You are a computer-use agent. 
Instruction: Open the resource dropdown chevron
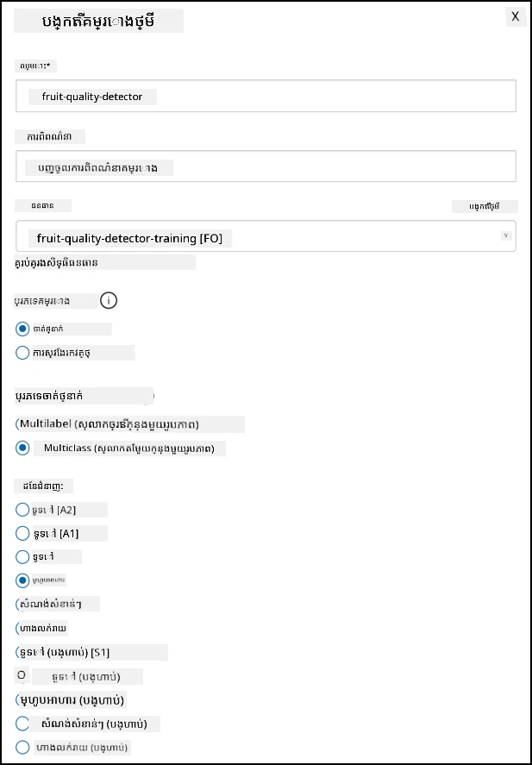pyautogui.click(x=506, y=235)
